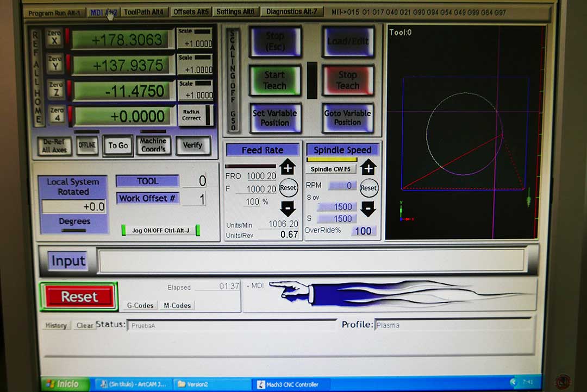Click the feed rate percent field
This screenshot has width=587, height=392.
[252, 202]
